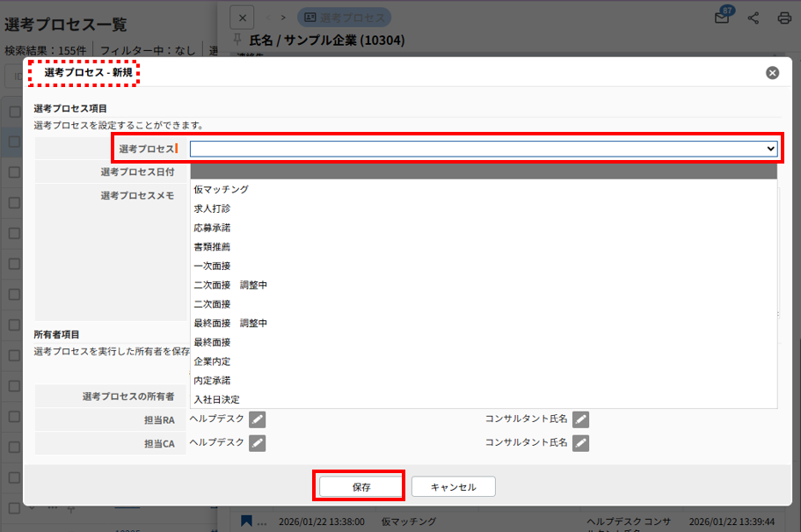The width and height of the screenshot is (801, 532).
Task: Open the mail inbox icon with 87 badge
Action: (x=722, y=18)
